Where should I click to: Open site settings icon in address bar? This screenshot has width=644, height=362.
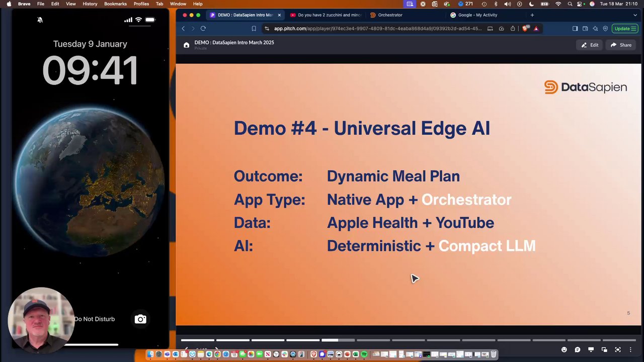pos(267,29)
